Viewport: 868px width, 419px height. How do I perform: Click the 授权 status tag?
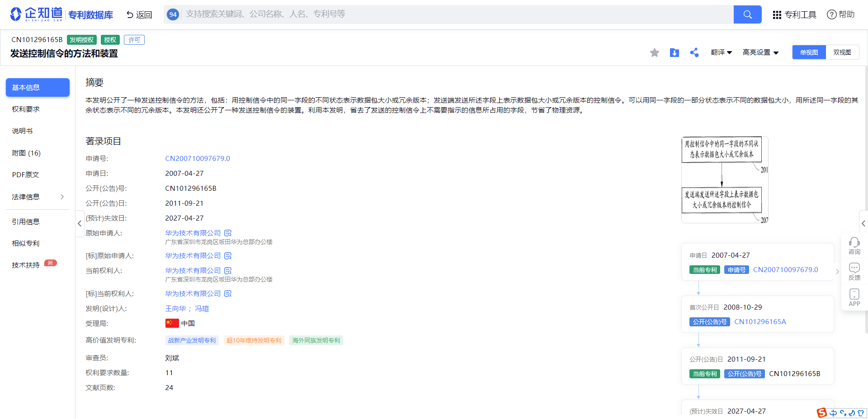point(110,40)
